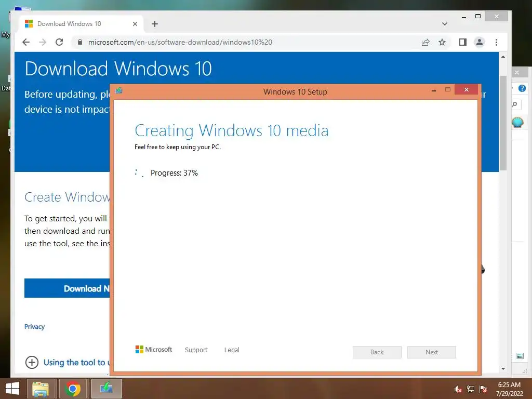Viewport: 532px width, 399px height.
Task: Share this page via share icon
Action: click(x=425, y=42)
